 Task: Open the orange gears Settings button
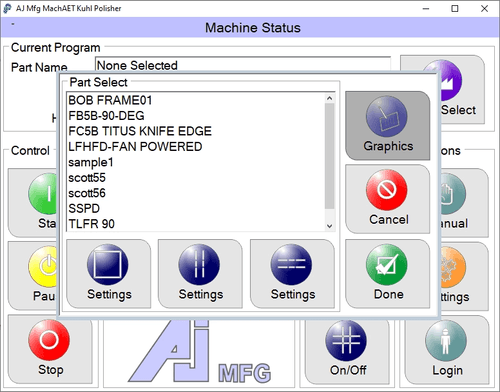coord(465,276)
